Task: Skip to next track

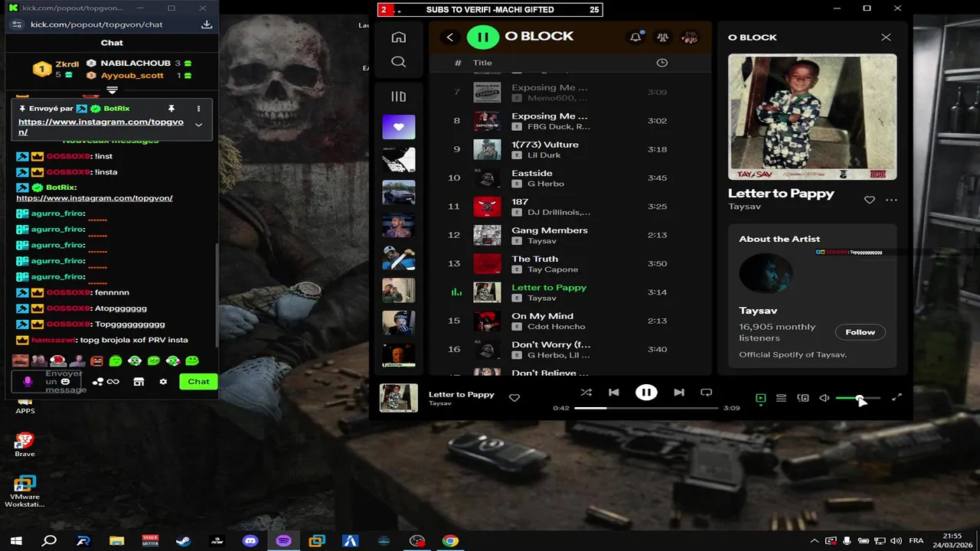Action: point(678,393)
